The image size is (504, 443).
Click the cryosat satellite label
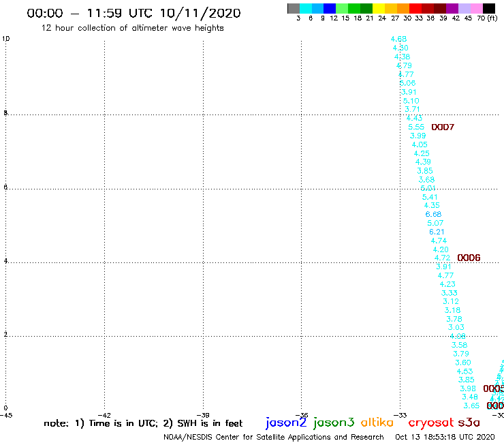pyautogui.click(x=430, y=423)
